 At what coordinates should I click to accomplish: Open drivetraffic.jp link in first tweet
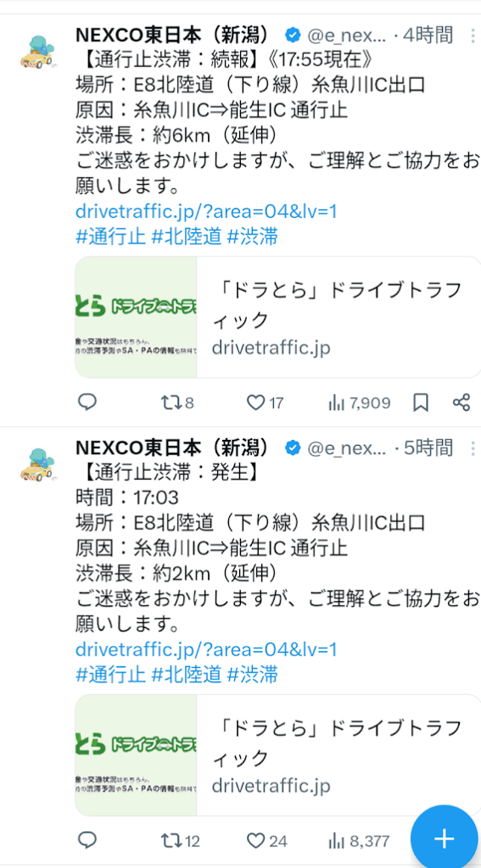tap(206, 211)
